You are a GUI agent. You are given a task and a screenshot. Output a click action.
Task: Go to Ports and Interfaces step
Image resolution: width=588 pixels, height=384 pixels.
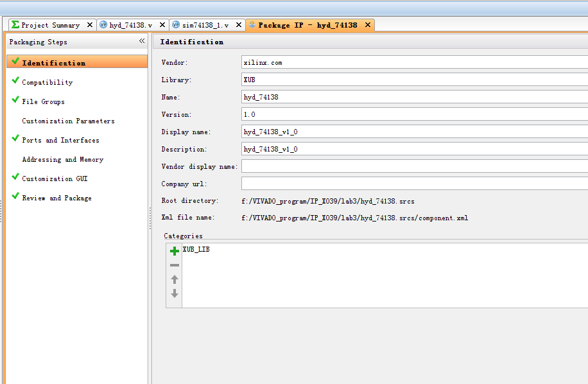(x=60, y=140)
